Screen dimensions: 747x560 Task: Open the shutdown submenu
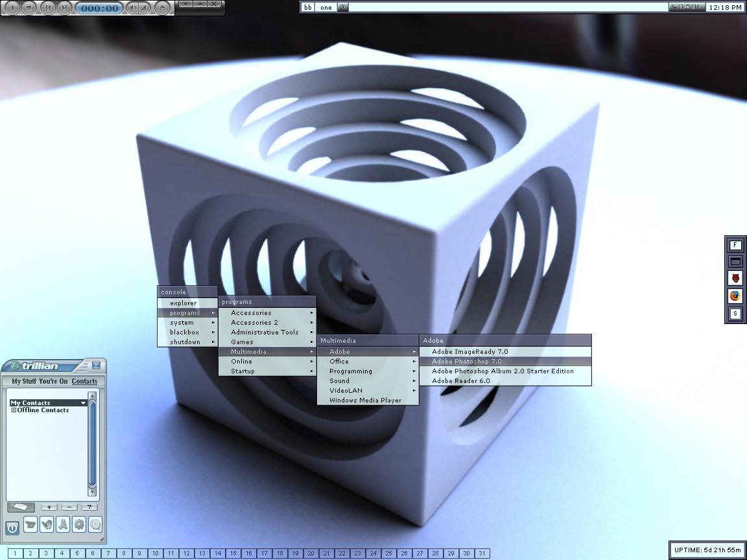click(187, 342)
